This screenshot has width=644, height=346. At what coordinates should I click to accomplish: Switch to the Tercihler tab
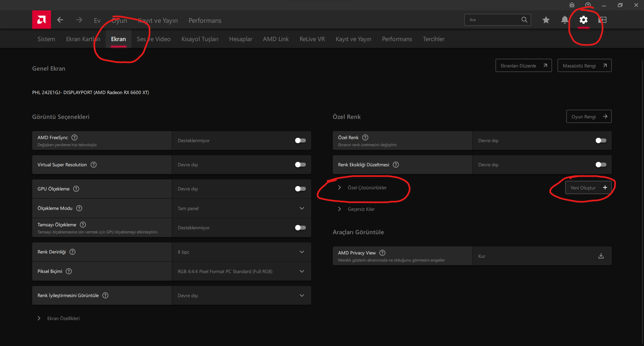point(434,39)
